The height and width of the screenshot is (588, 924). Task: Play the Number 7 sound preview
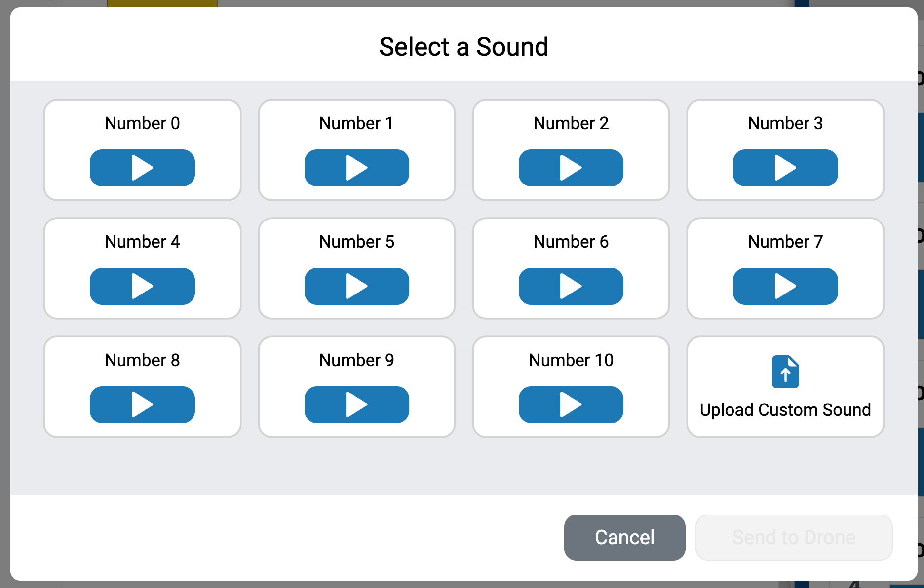pyautogui.click(x=785, y=286)
